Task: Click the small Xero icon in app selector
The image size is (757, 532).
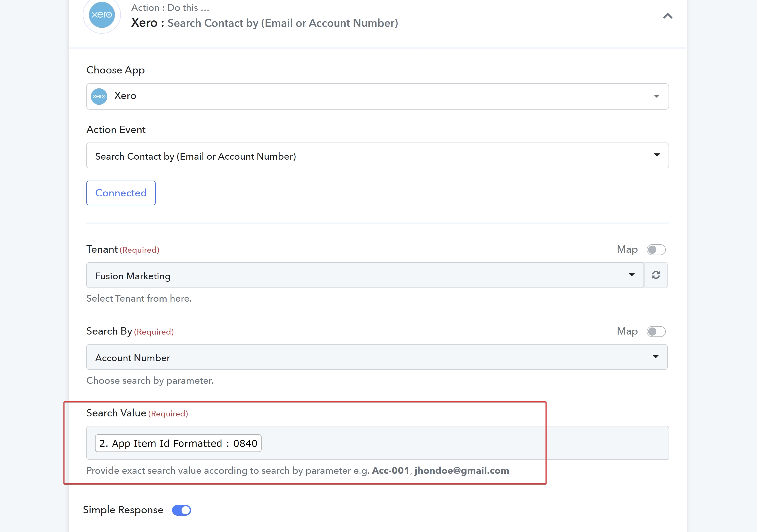Action: tap(99, 96)
